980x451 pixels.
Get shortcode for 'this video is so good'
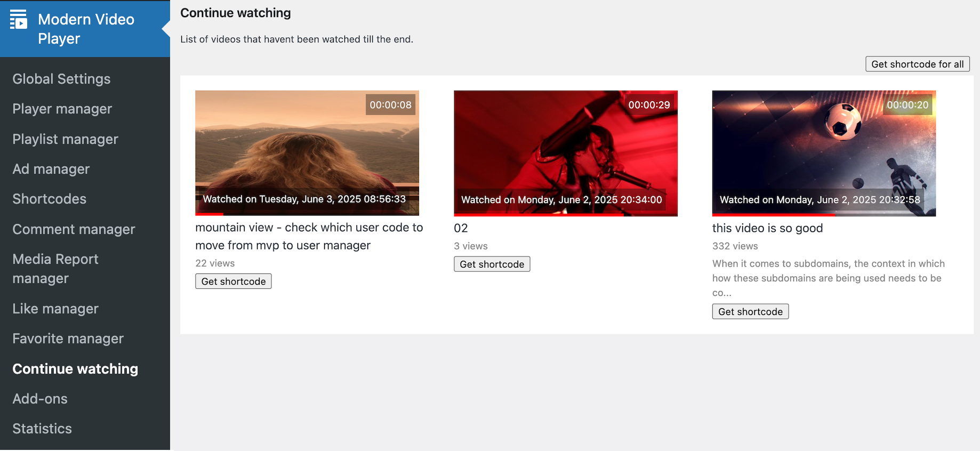[750, 312]
